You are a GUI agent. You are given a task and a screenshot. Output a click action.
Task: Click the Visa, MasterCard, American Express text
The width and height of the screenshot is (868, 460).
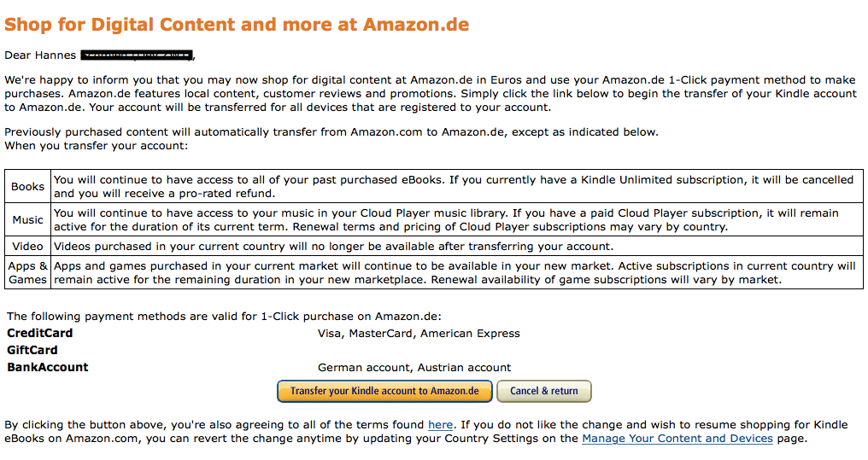pos(419,334)
